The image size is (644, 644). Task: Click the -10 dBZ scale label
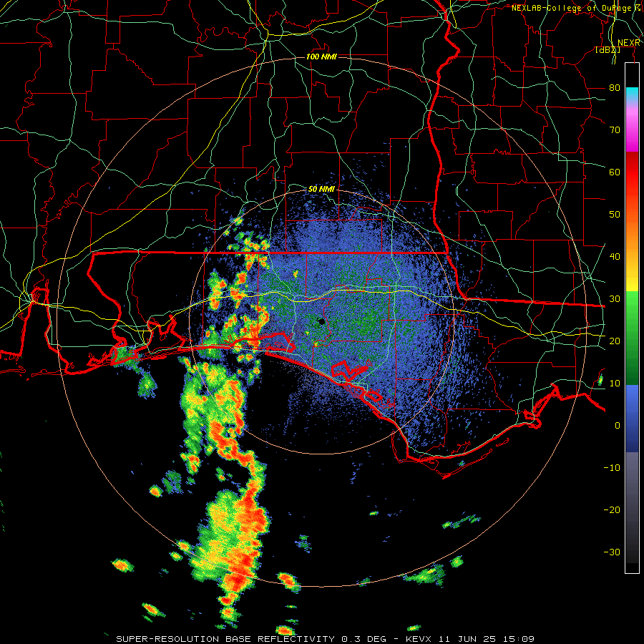tap(612, 467)
